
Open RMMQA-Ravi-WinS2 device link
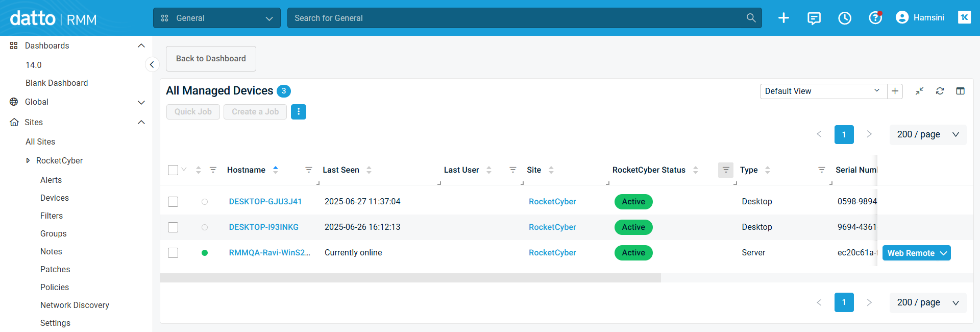click(269, 253)
